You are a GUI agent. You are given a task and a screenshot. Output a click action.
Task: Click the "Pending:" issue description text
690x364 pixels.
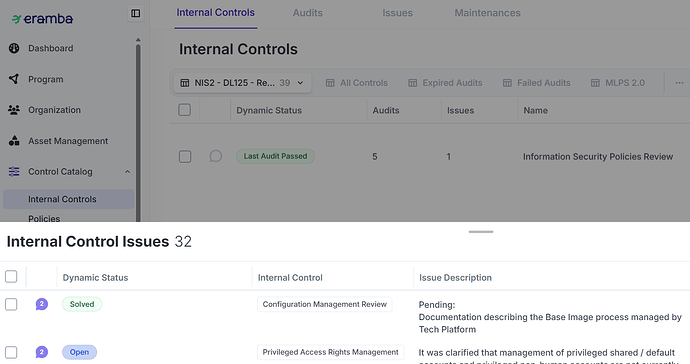(437, 305)
